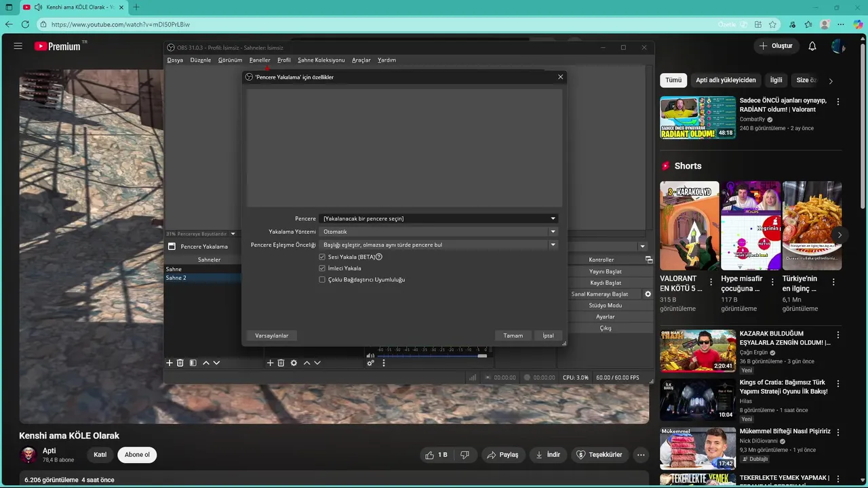Show next Shorts with the right arrow

[840, 235]
